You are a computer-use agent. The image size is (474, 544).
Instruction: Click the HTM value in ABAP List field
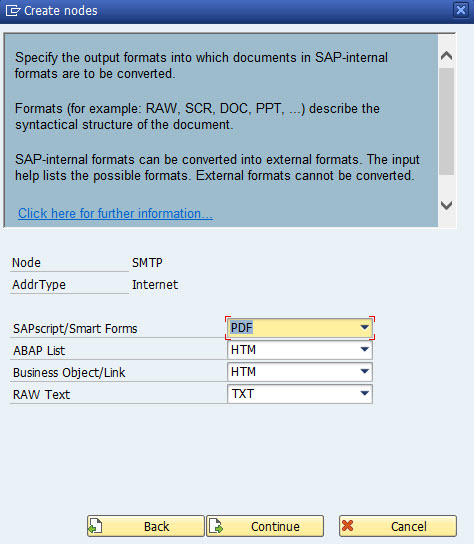[243, 350]
